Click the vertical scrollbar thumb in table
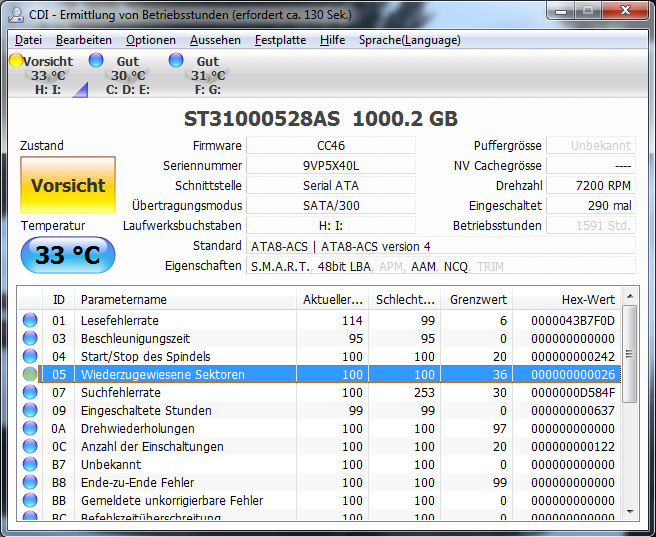656x537 pixels. [x=630, y=354]
